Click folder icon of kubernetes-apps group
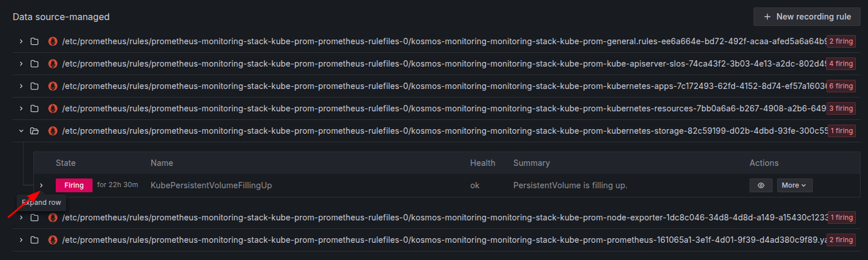The width and height of the screenshot is (868, 260). (34, 86)
